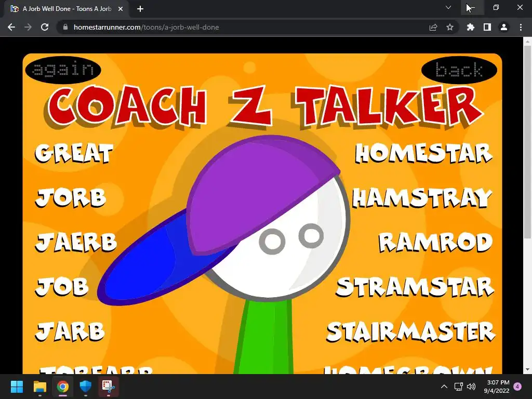532x399 pixels.
Task: Open the Windows Start menu
Action: pyautogui.click(x=17, y=387)
